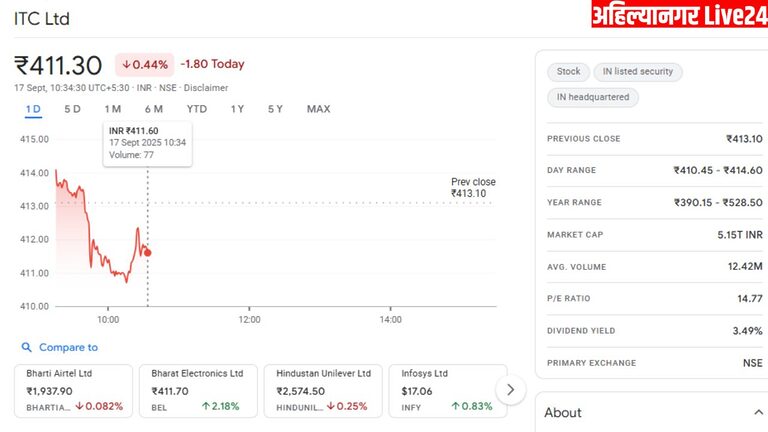The height and width of the screenshot is (432, 768).
Task: Open the 5Y price chart
Action: coord(275,109)
